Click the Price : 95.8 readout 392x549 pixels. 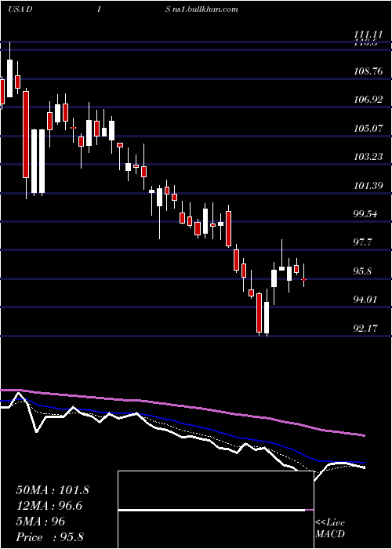click(x=49, y=536)
